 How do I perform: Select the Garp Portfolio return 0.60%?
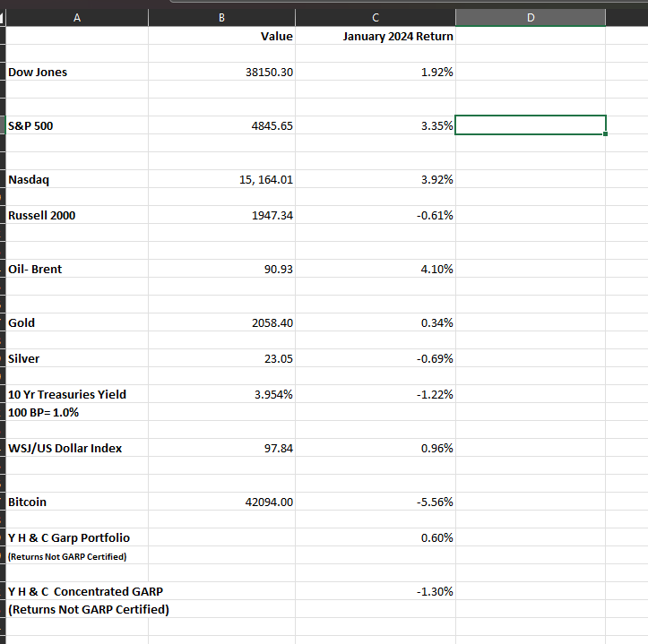376,537
